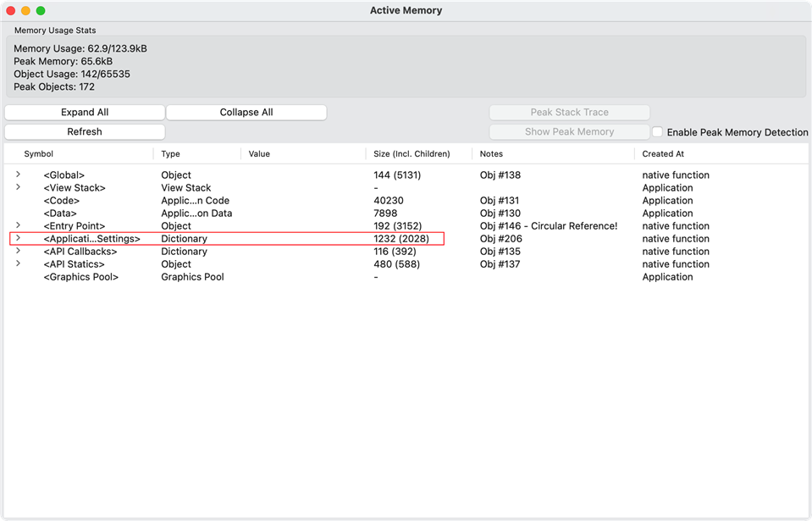Expand the <Global> row
This screenshot has width=812, height=521.
pyautogui.click(x=18, y=175)
